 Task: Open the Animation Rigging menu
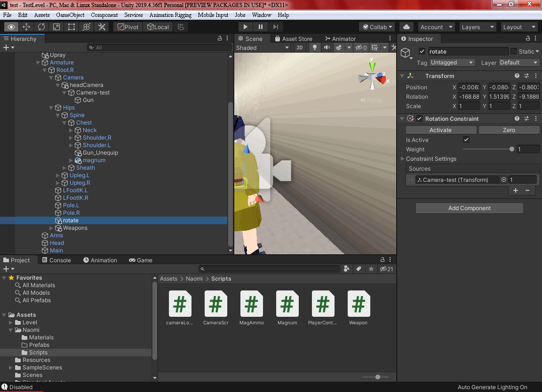[x=170, y=15]
